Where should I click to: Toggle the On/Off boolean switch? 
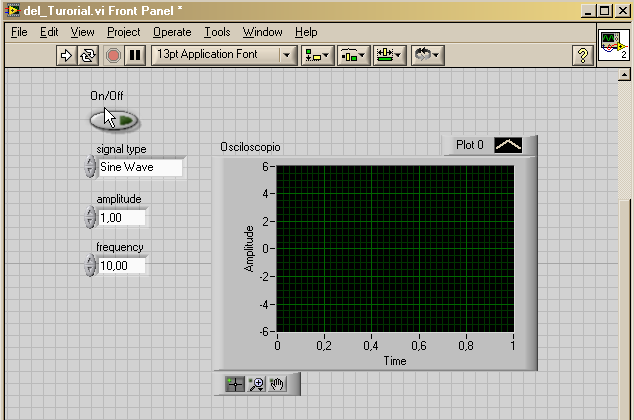tap(114, 120)
